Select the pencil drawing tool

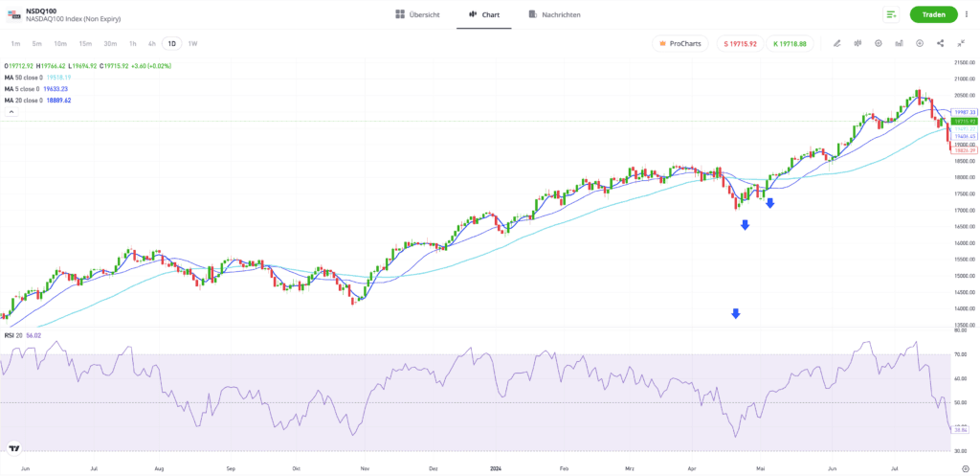click(836, 43)
